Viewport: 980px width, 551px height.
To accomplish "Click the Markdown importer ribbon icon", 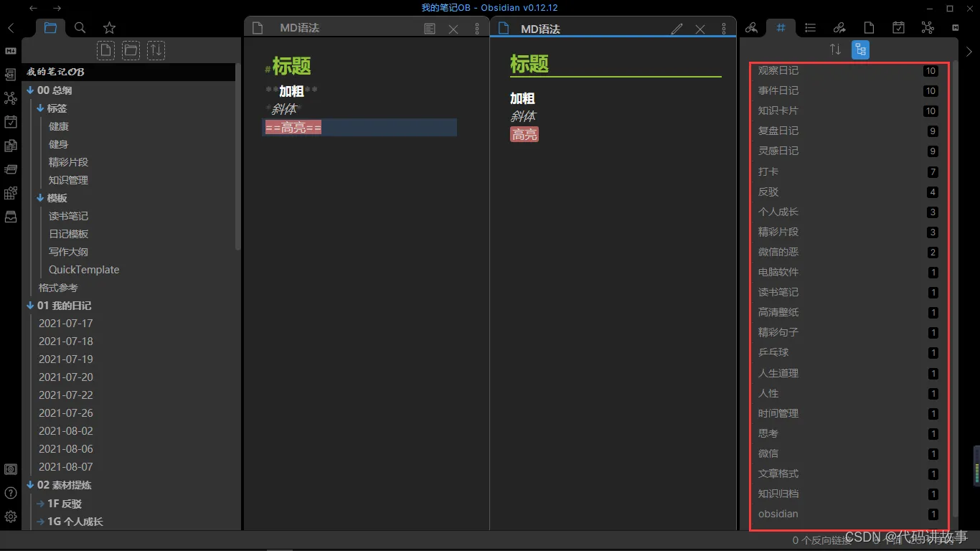I will [11, 51].
